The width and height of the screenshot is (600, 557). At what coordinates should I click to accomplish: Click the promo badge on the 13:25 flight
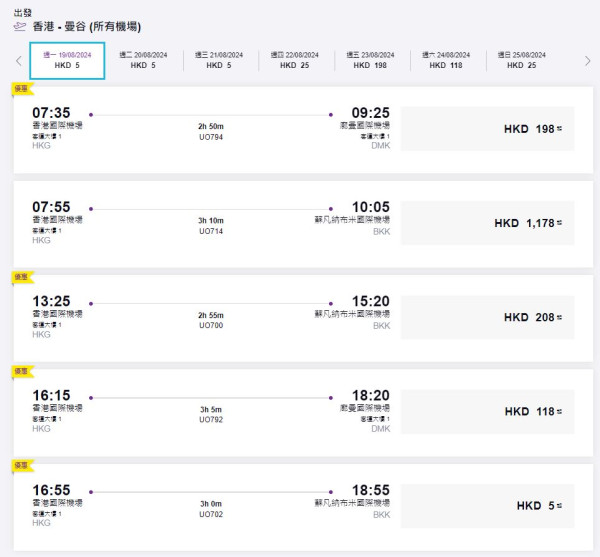pos(23,277)
